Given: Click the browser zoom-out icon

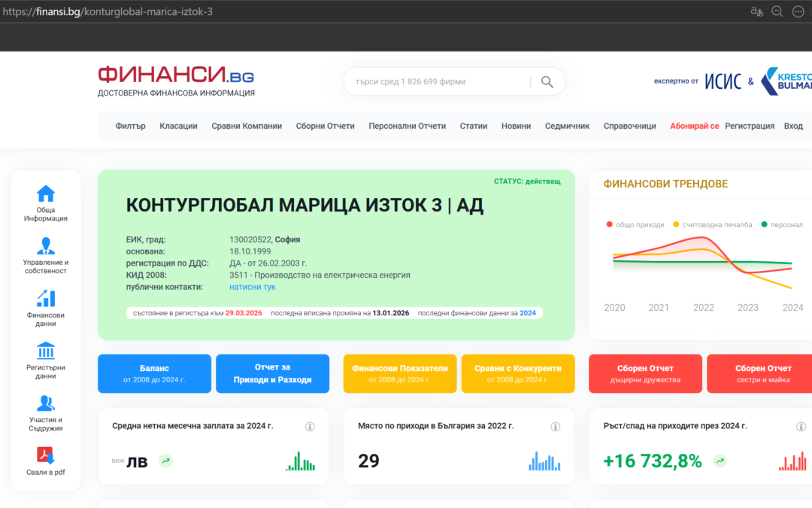Looking at the screenshot, I should 777,11.
